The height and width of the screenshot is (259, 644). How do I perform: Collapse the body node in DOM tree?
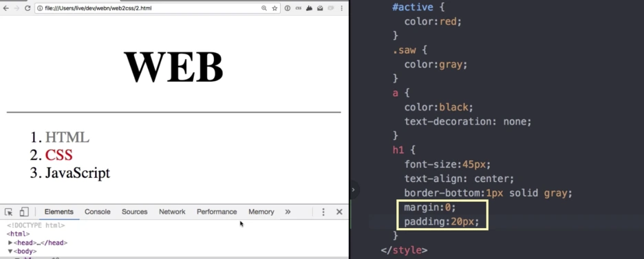point(10,251)
